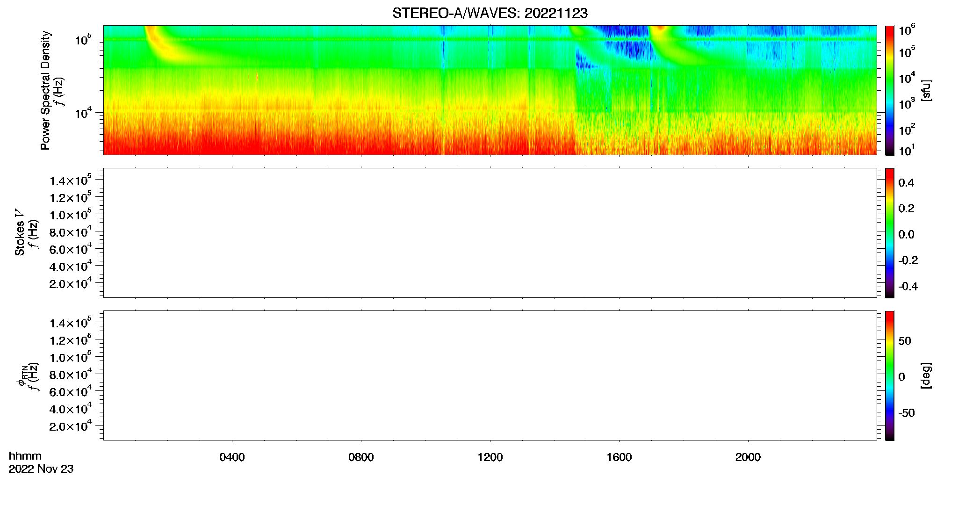Select the date text "2022 Nov 23"

pyautogui.click(x=41, y=469)
